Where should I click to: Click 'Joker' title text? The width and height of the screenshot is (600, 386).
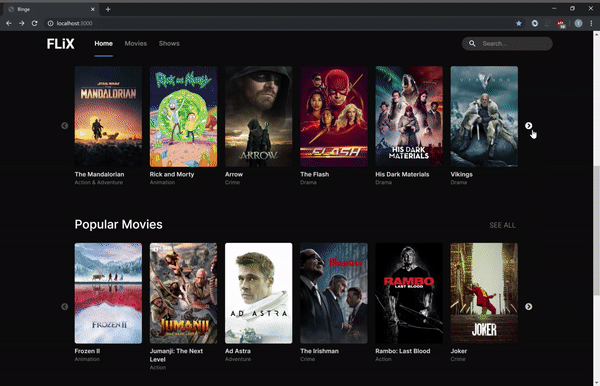pos(459,351)
